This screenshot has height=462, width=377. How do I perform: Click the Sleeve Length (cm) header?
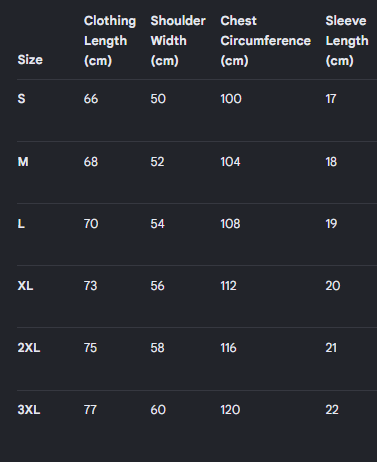tap(347, 41)
